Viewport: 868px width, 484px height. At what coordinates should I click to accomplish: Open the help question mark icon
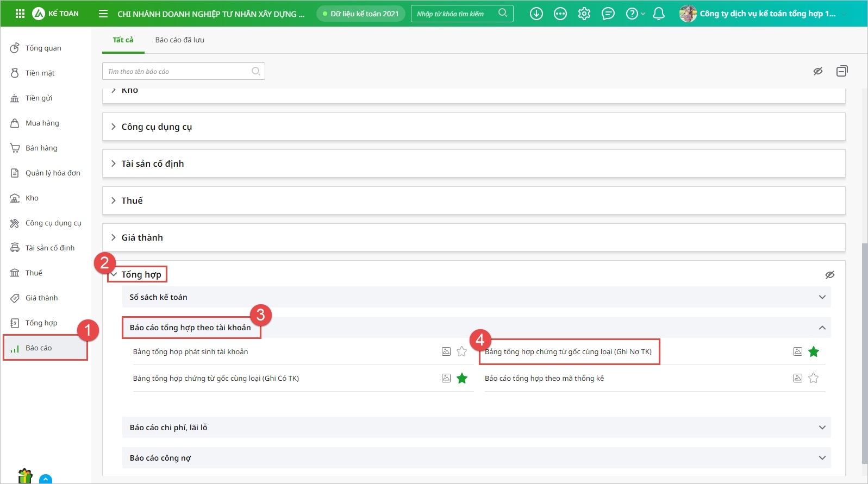(632, 14)
